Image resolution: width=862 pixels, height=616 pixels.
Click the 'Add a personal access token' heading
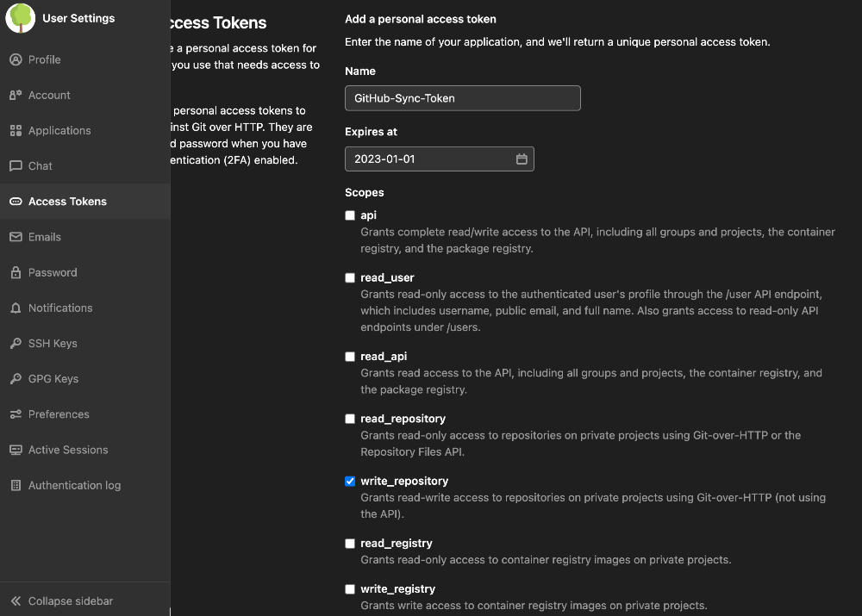pyautogui.click(x=421, y=19)
